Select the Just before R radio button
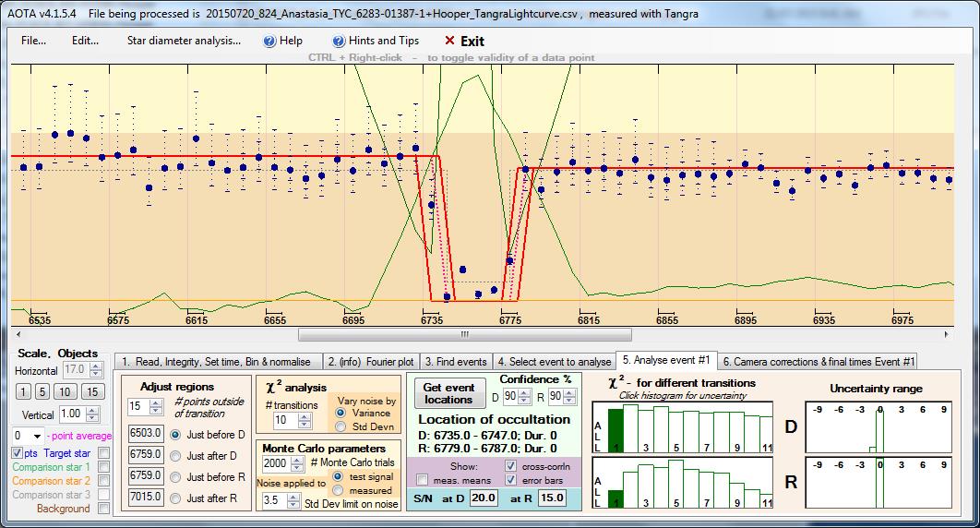 point(175,477)
